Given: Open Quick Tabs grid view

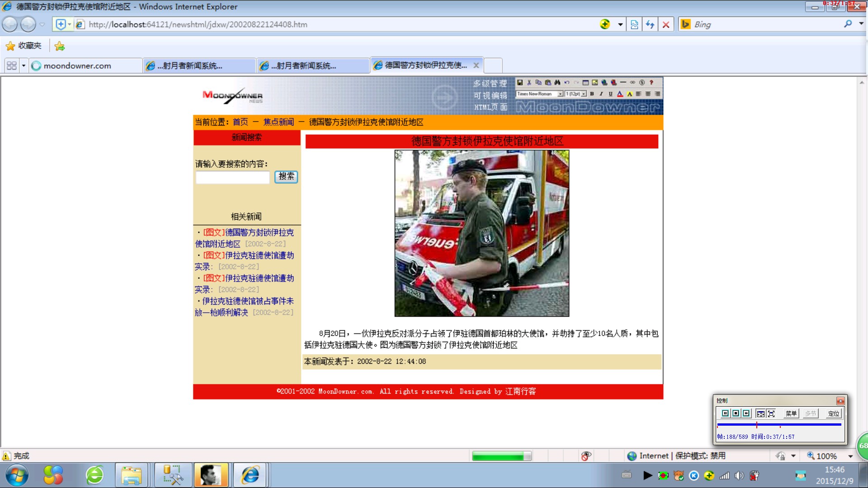Looking at the screenshot, I should (11, 66).
